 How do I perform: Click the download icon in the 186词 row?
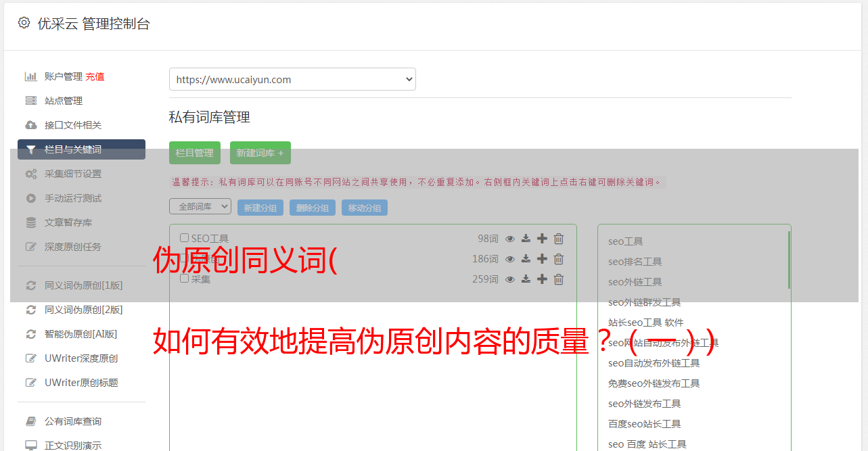pos(526,259)
